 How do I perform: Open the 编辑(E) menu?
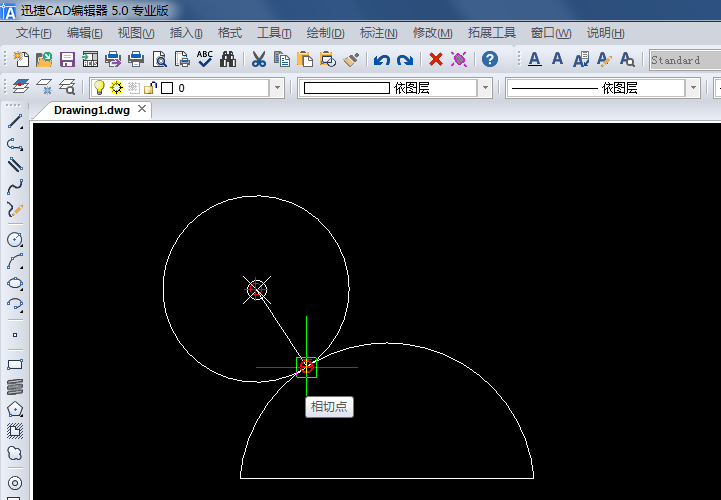(x=84, y=33)
